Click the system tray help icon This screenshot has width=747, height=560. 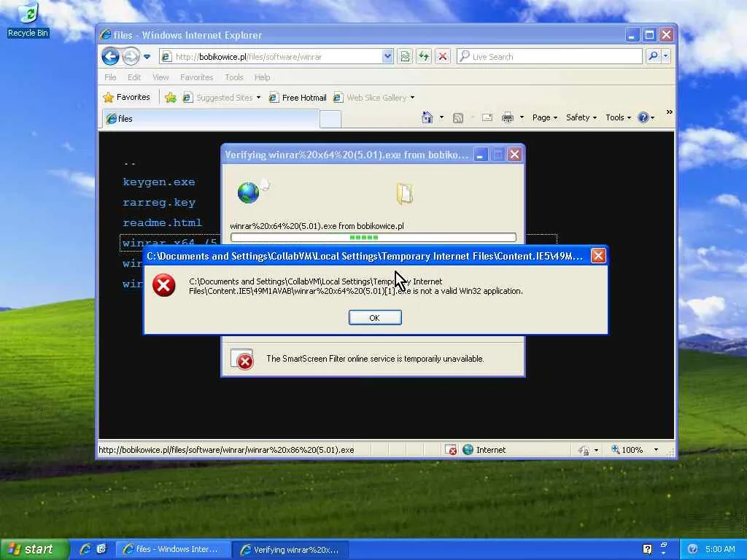tap(647, 549)
